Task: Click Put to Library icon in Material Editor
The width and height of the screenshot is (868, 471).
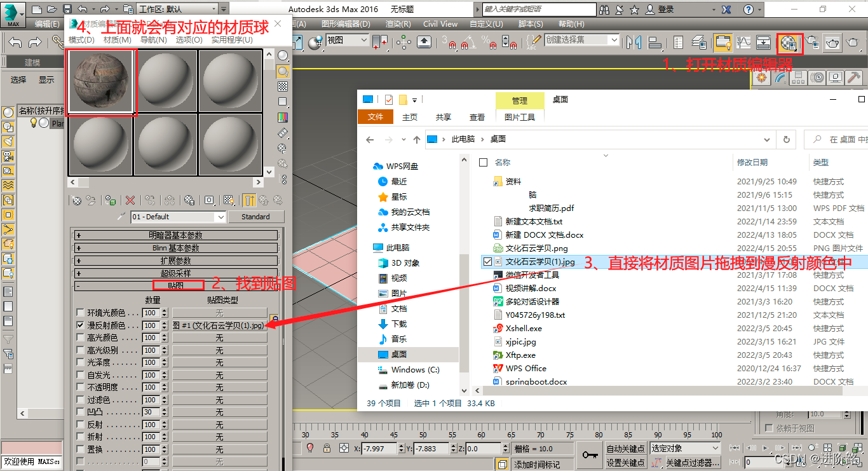Action: click(189, 200)
